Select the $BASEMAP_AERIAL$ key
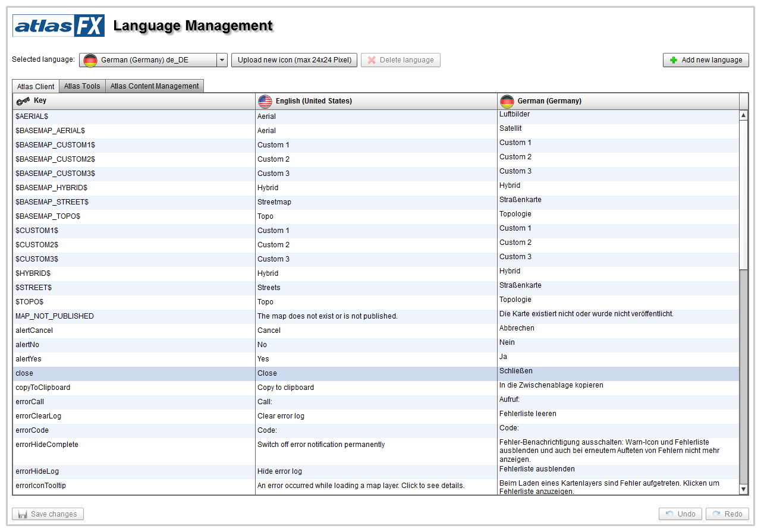The image size is (761, 532). [50, 131]
